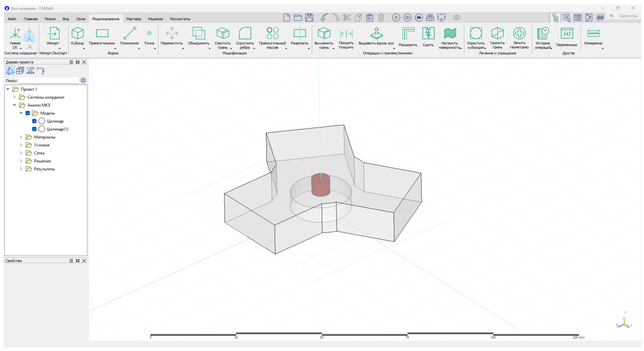Click the Поиск search field
Viewport: 644px width, 351px height.
point(49,81)
